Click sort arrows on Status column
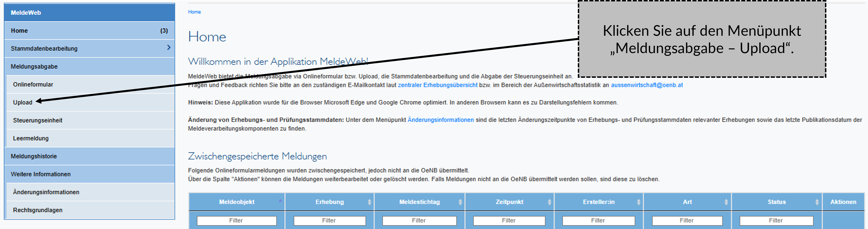 coord(817,202)
